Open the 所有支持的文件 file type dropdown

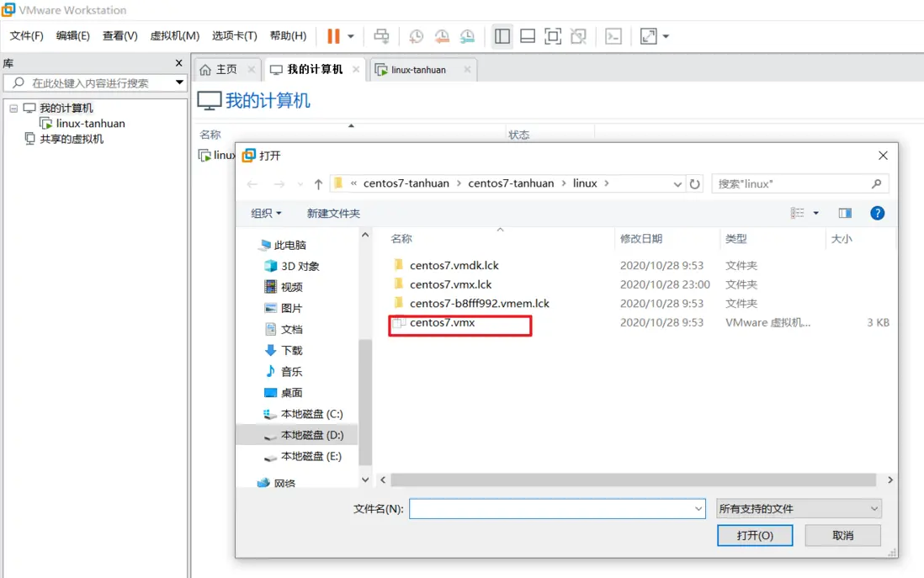(x=799, y=508)
